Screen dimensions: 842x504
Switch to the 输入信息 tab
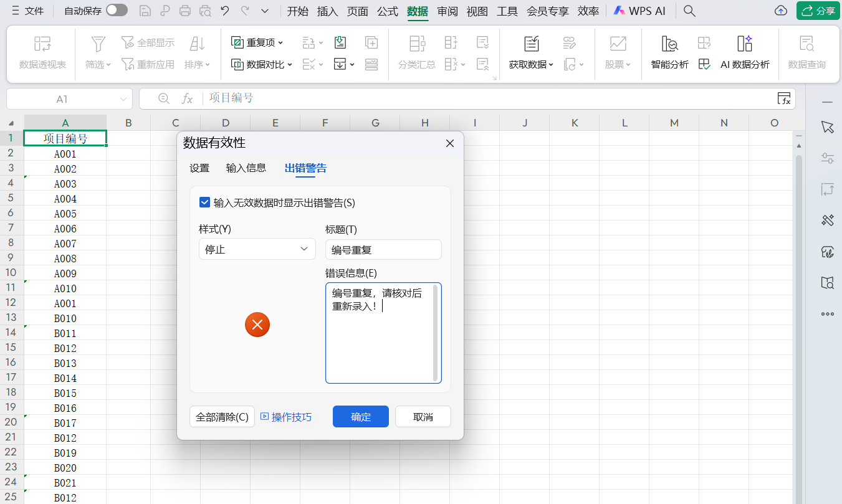tap(246, 168)
